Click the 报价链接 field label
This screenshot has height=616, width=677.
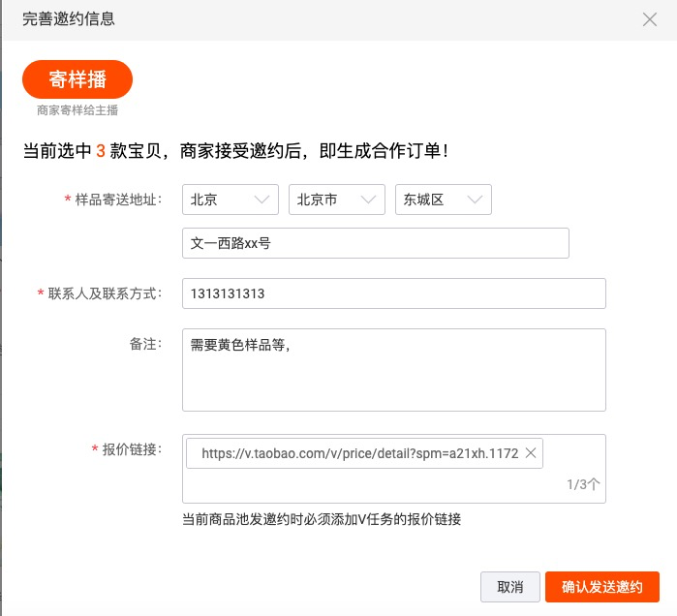(x=132, y=449)
